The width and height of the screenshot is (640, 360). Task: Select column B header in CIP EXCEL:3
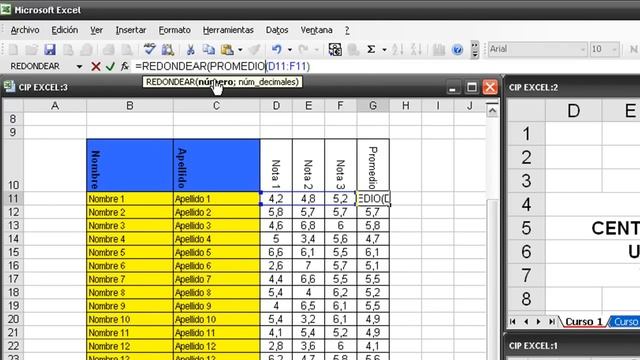tap(130, 106)
